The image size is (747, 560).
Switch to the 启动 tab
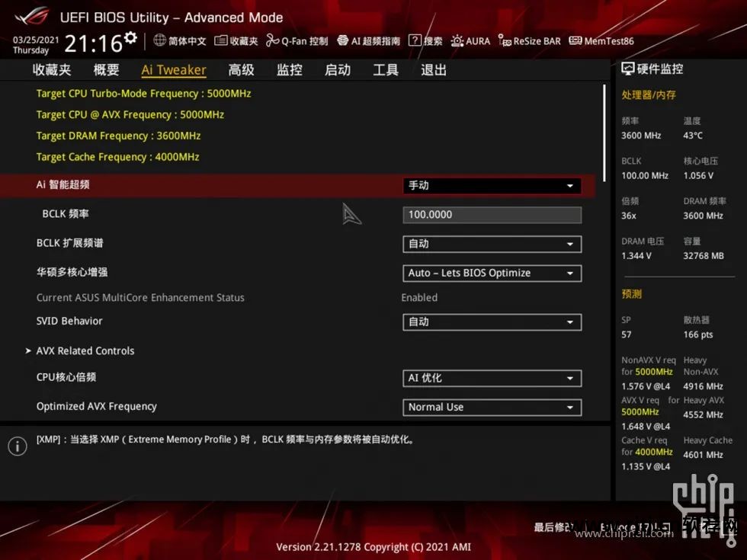coord(337,70)
